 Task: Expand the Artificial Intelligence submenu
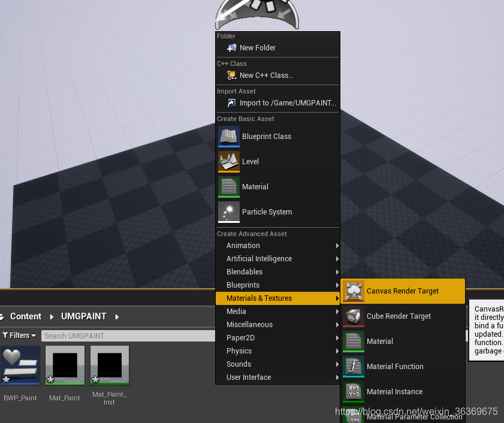[277, 259]
